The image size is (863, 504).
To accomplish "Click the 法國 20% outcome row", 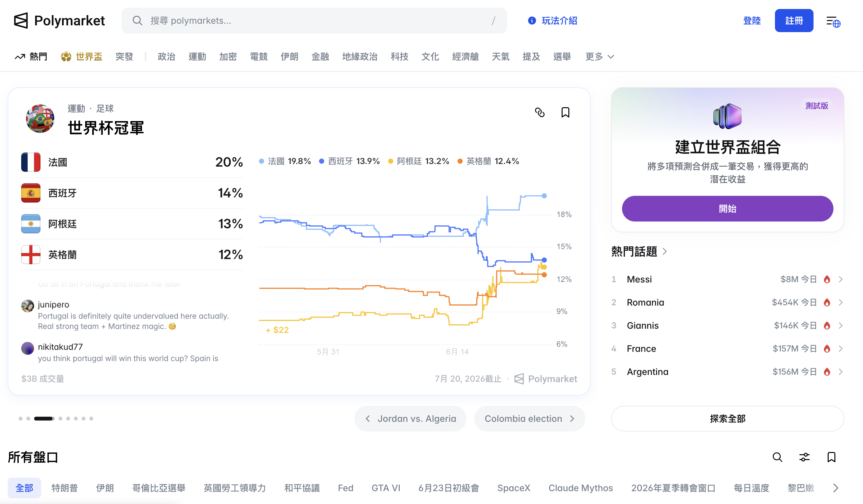I will click(x=132, y=162).
